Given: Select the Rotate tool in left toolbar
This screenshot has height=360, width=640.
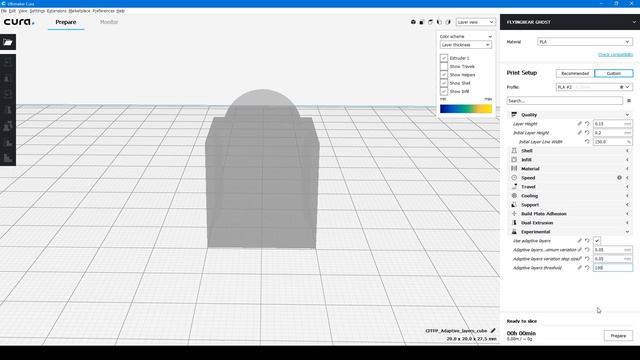Looking at the screenshot, I should coord(8,94).
